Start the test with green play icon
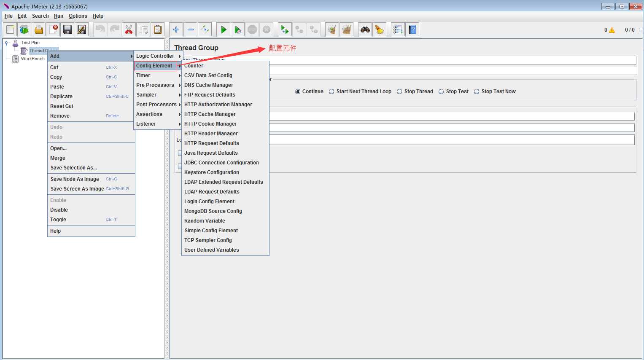 [224, 30]
